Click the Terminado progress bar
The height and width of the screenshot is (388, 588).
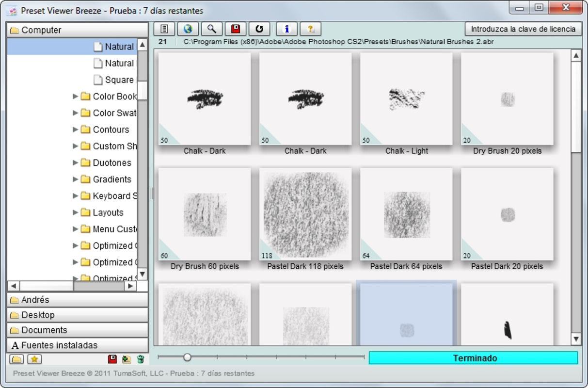(473, 358)
